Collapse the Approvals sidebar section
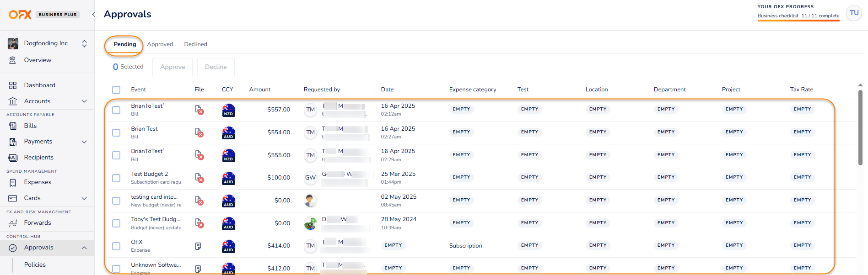868x275 pixels. point(84,248)
